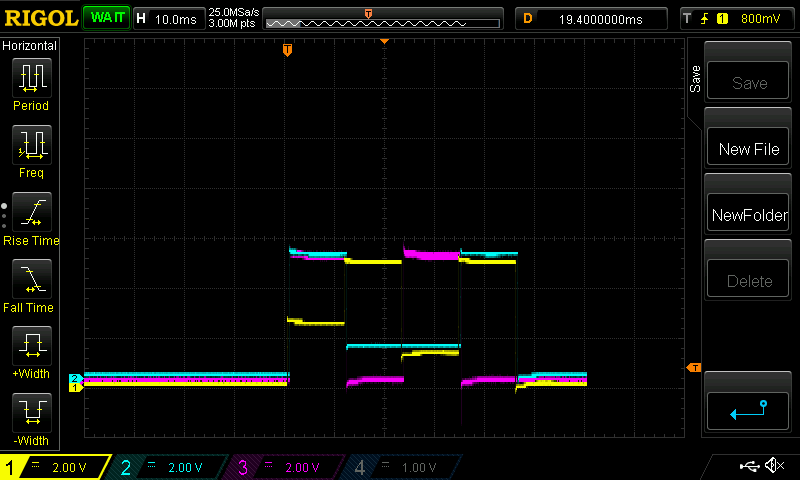Image resolution: width=800 pixels, height=480 pixels.
Task: Click the waveform memory overview bar
Action: coord(383,23)
